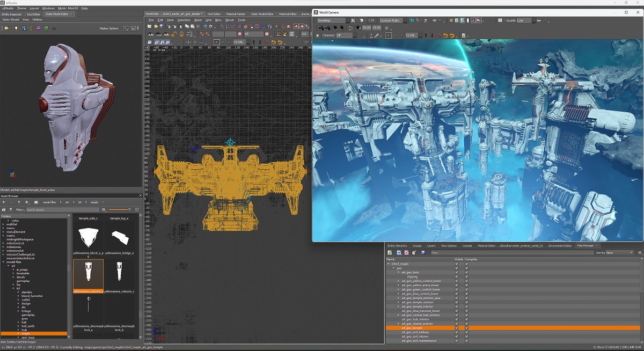Switch to the Entity Hierarchy tab
This screenshot has width=644, height=351.
click(398, 245)
